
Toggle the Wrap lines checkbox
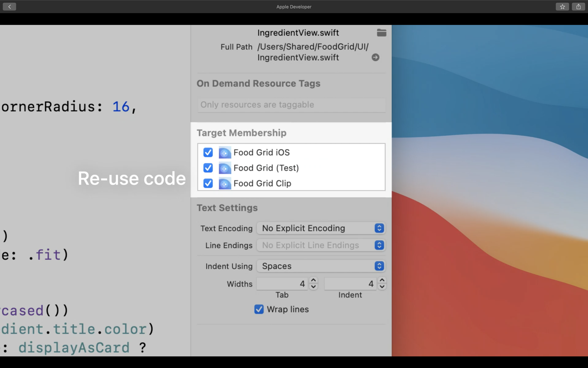(259, 309)
